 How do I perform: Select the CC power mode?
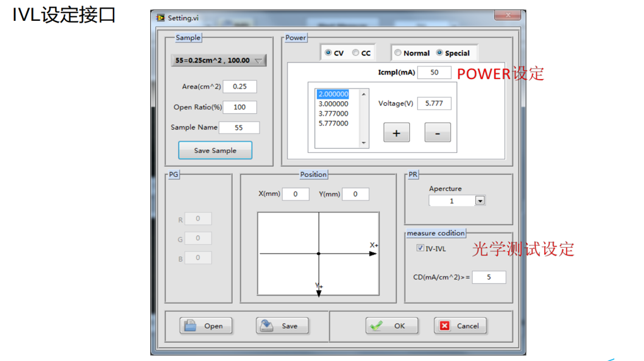click(356, 53)
